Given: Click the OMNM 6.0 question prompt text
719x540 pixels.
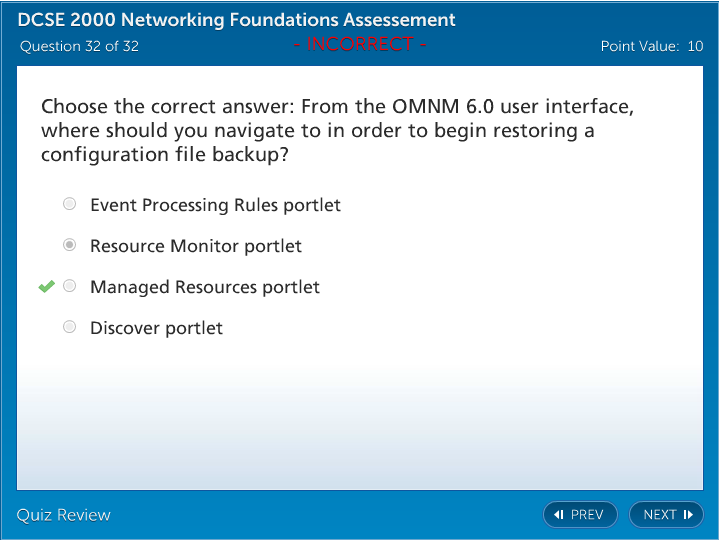Looking at the screenshot, I should [x=337, y=131].
